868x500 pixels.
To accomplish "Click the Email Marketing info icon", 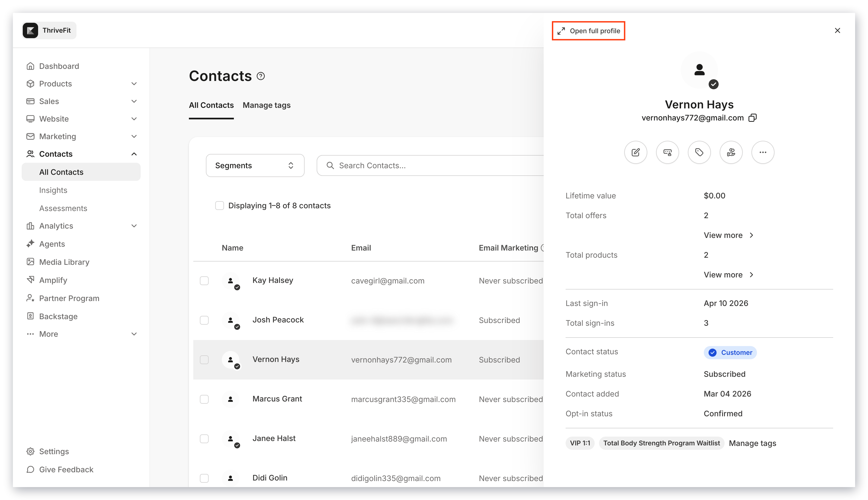I will point(542,248).
